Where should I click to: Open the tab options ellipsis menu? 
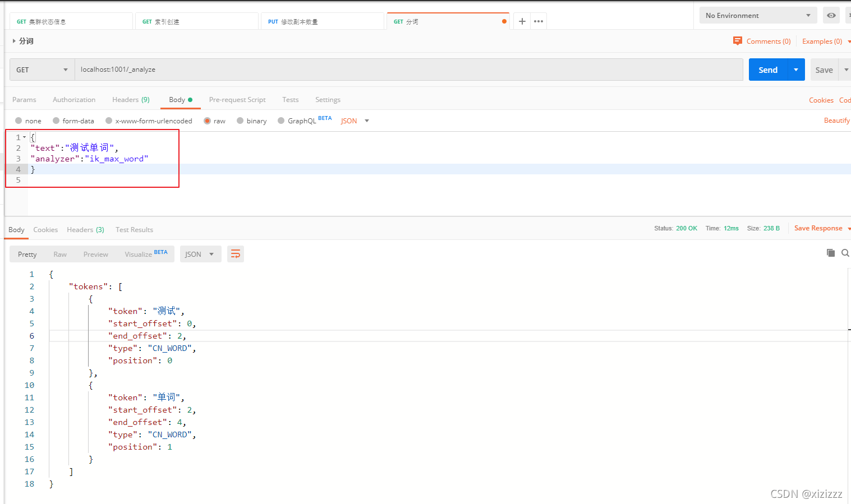click(x=539, y=21)
